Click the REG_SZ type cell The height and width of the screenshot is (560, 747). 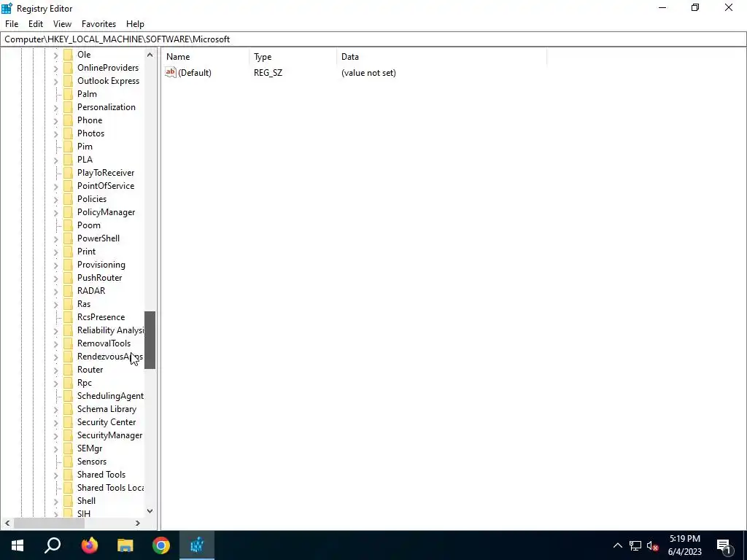268,73
